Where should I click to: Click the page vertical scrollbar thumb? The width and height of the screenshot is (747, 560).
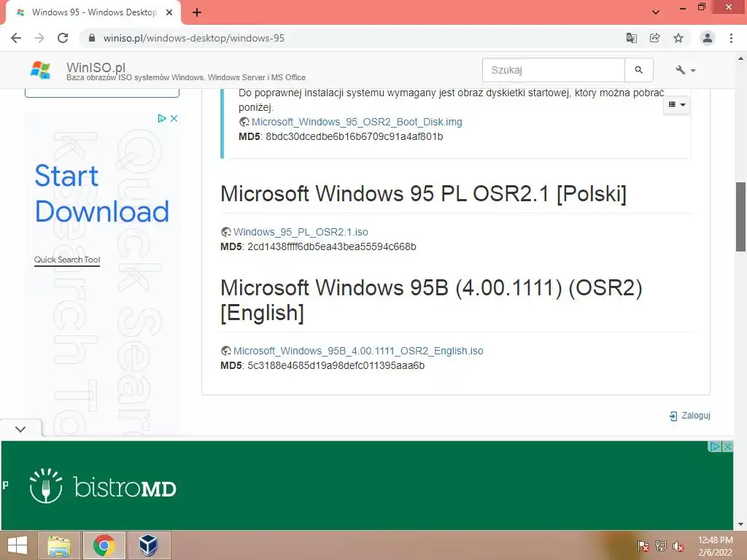740,217
